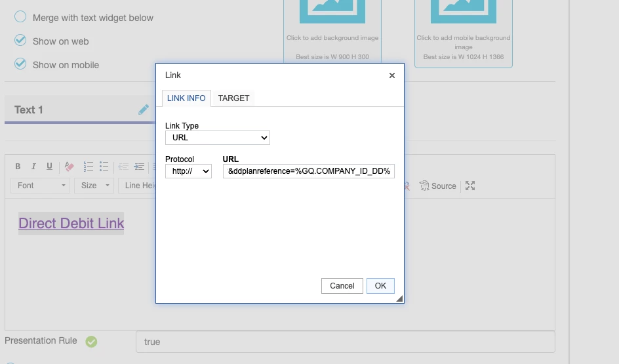Screen dimensions: 619x364
Task: Toggle the Show on web checkbox
Action: tap(20, 40)
